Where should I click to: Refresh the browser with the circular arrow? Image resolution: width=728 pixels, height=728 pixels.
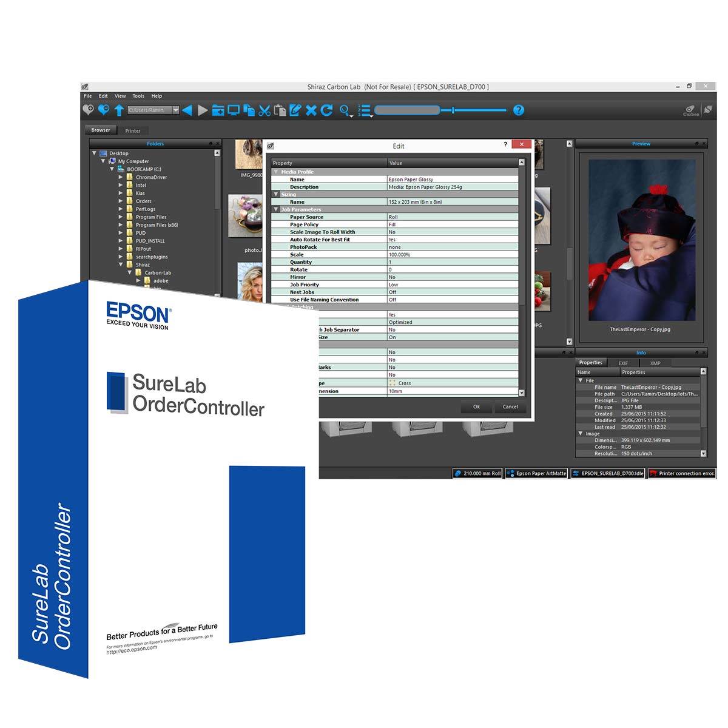[326, 110]
